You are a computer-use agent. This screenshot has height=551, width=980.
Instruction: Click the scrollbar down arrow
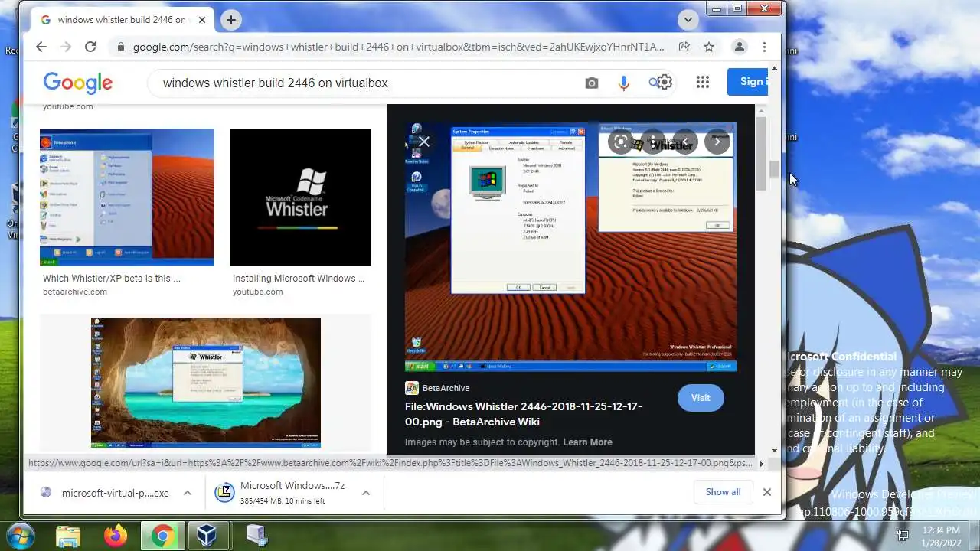[x=775, y=451]
